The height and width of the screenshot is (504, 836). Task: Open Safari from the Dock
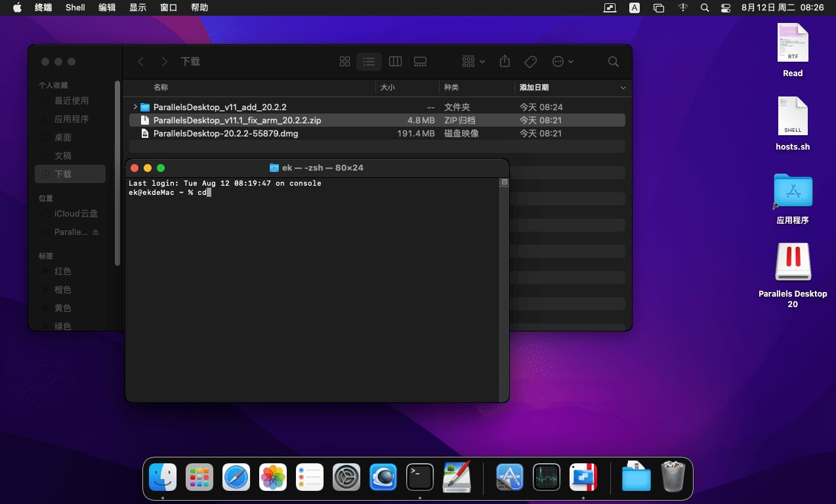pos(236,477)
